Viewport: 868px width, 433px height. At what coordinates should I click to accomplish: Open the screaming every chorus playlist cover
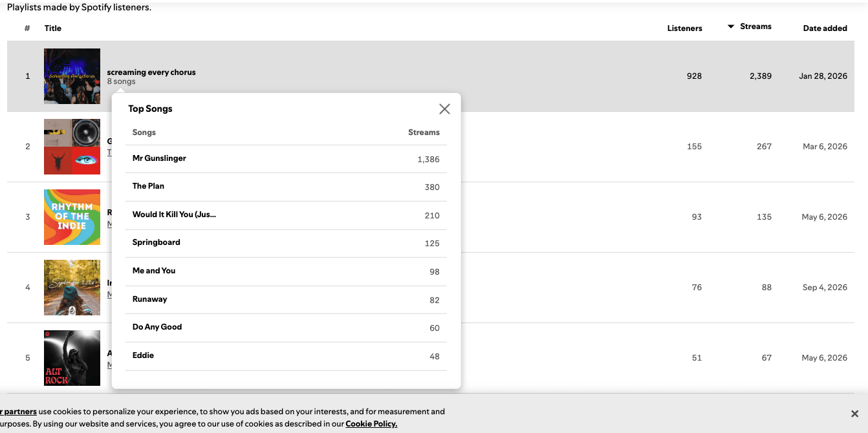click(x=72, y=76)
